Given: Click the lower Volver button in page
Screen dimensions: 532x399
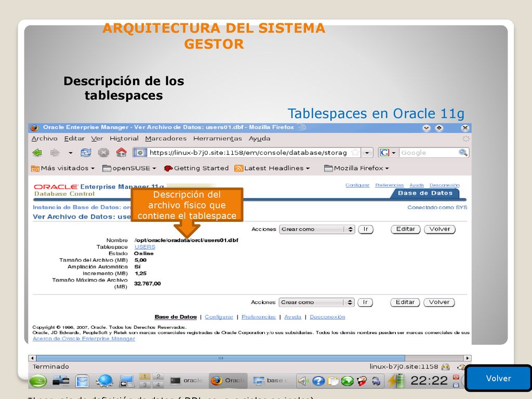Looking at the screenshot, I should pyautogui.click(x=439, y=302).
